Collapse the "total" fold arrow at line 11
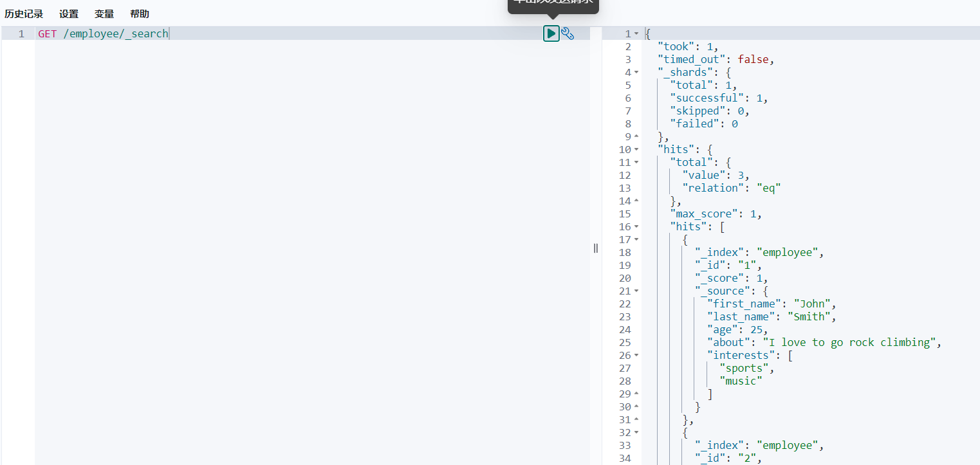This screenshot has width=980, height=465. coord(636,162)
